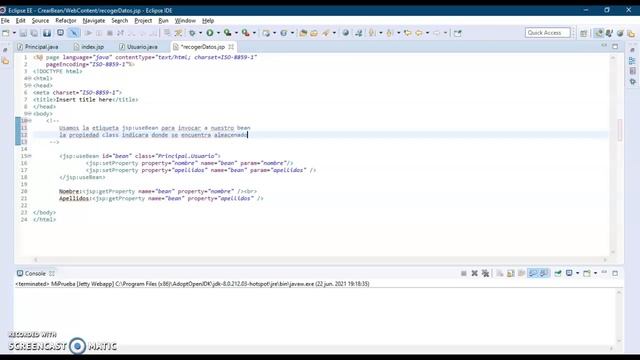Screen dimensions: 640x360
Task: Click the green Run icon
Action: 210,33
